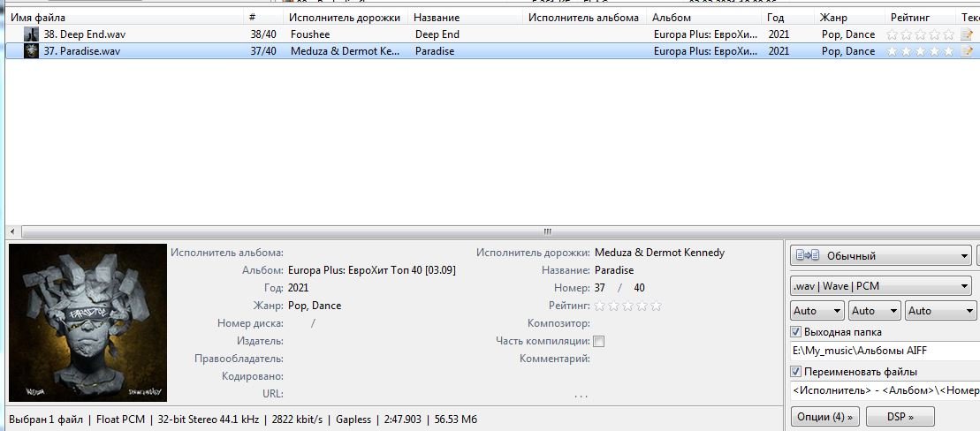Click the Paradise.wav cover thumbnail icon

[31, 51]
